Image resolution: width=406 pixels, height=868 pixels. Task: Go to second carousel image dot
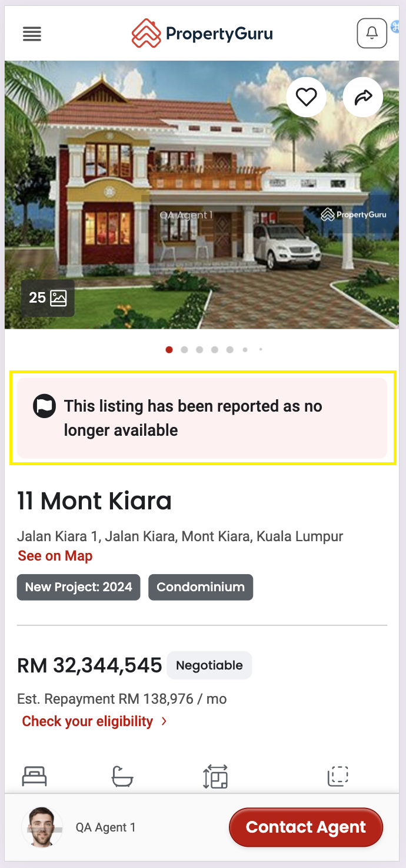click(x=184, y=350)
